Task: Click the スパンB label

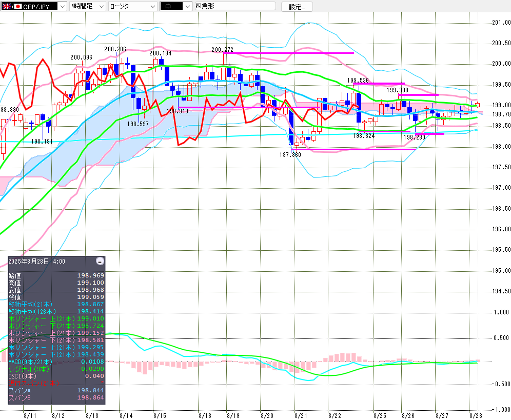Action: coord(19,397)
